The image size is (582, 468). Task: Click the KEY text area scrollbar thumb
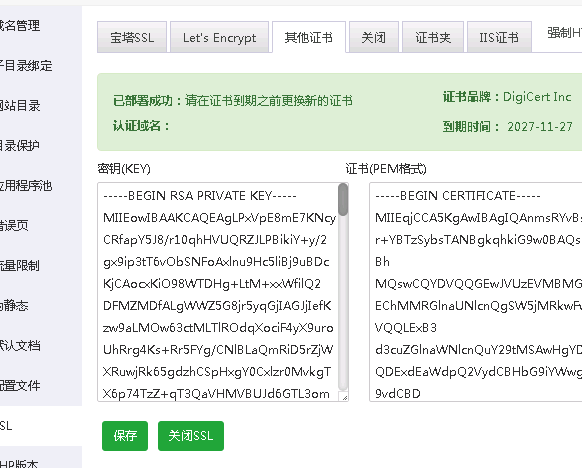pyautogui.click(x=343, y=200)
